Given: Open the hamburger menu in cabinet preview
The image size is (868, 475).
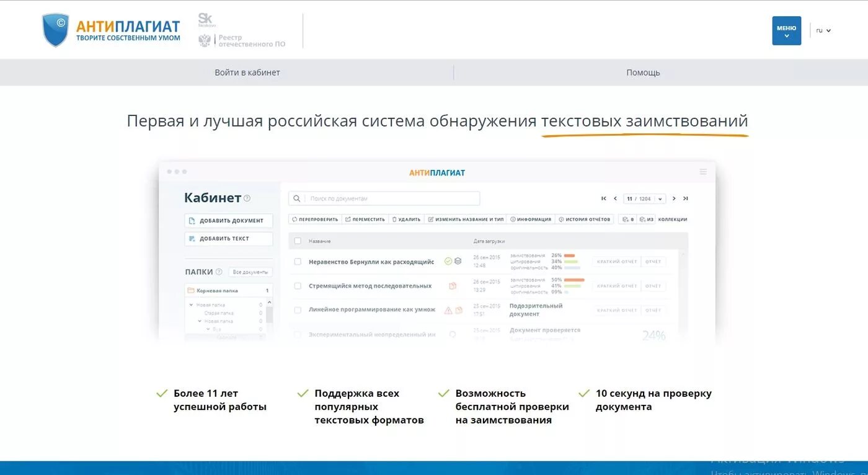Looking at the screenshot, I should [x=703, y=172].
